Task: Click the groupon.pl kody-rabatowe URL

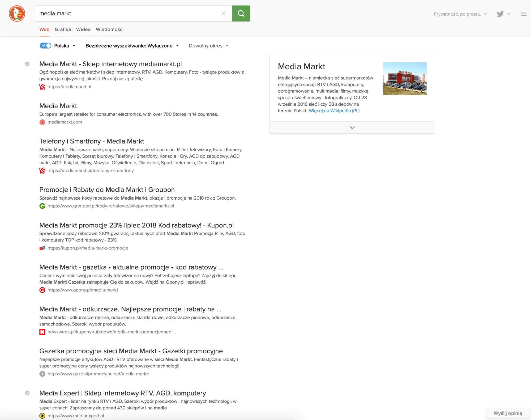Action: pos(111,206)
